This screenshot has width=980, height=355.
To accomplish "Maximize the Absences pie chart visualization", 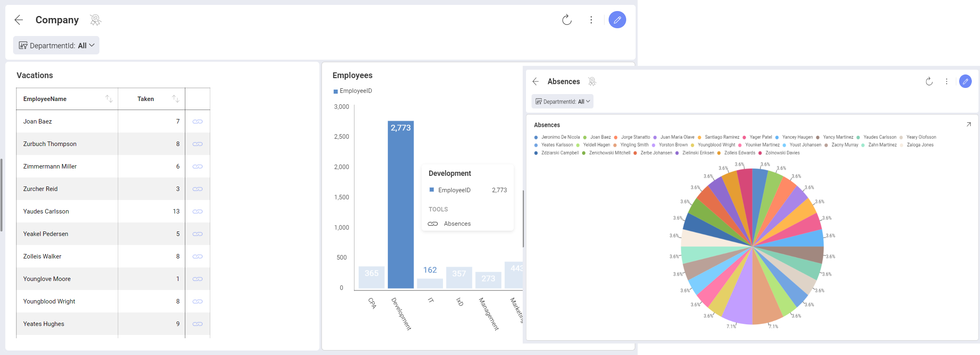I will [969, 124].
